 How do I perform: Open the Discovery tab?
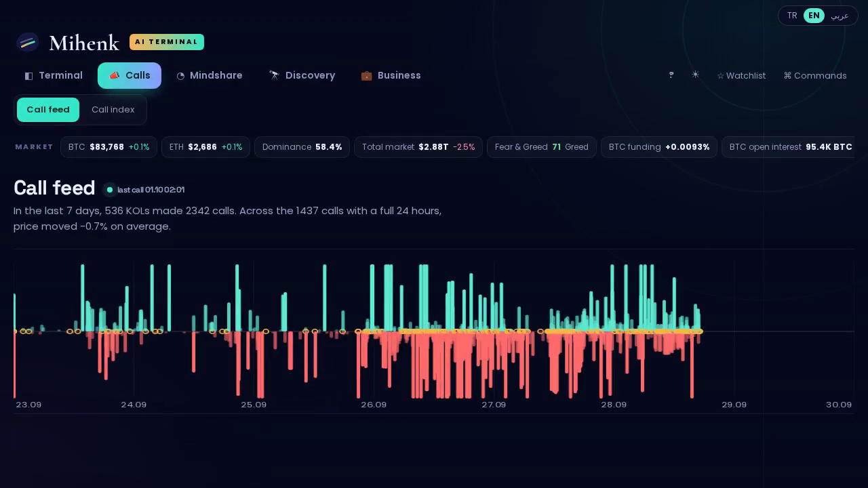(302, 75)
